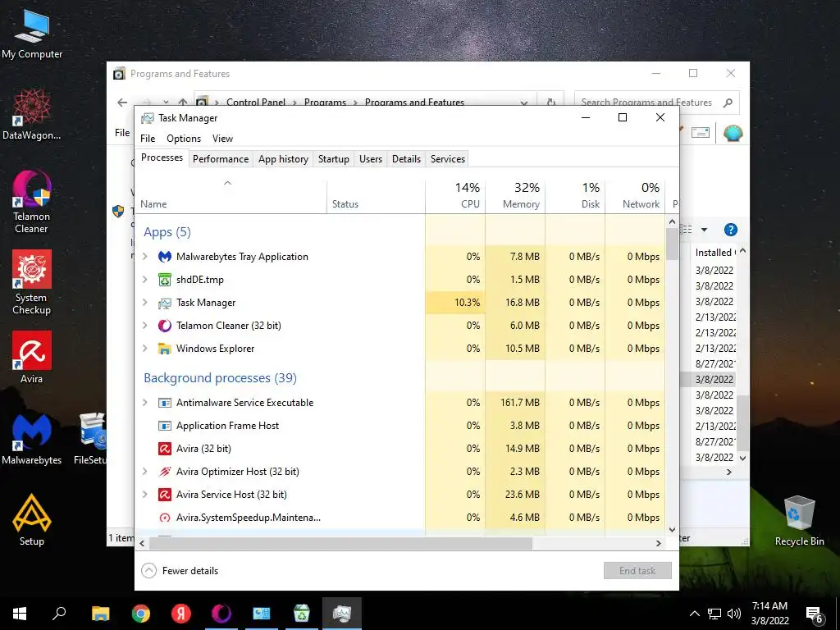Image resolution: width=840 pixels, height=630 pixels.
Task: Sort processes by the Memory column
Action: point(515,195)
